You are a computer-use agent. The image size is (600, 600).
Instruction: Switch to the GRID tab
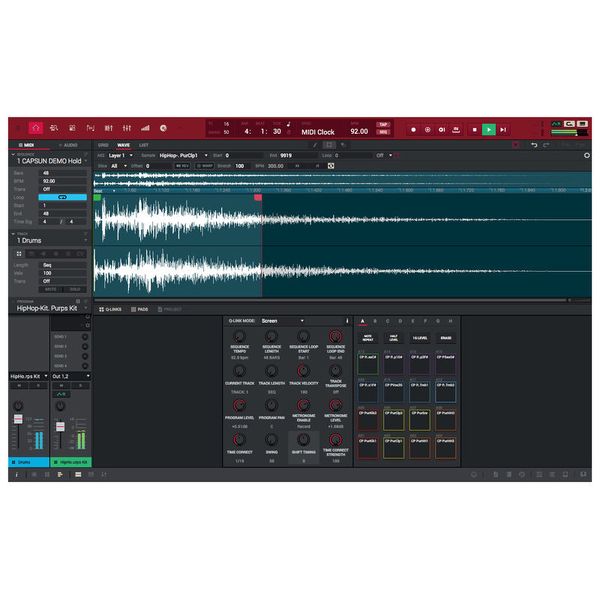[103, 145]
